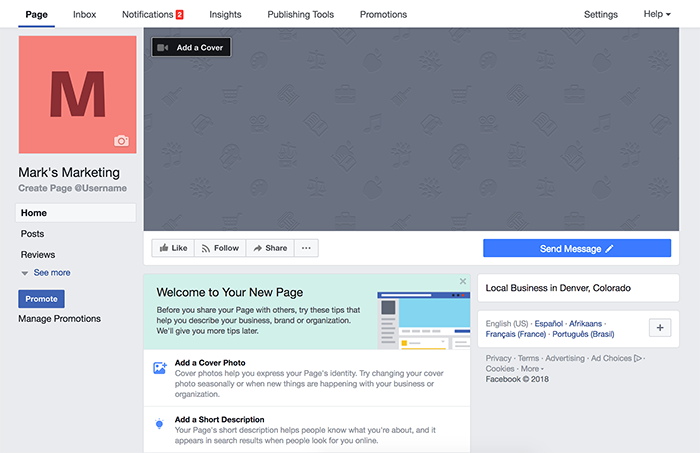Select Reviews in the left sidebar

tap(38, 255)
